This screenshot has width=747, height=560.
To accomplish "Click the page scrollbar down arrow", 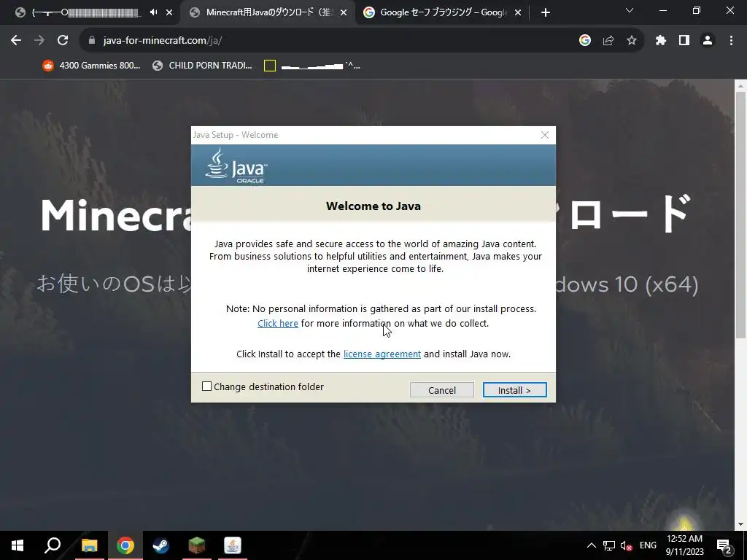I will [740, 524].
